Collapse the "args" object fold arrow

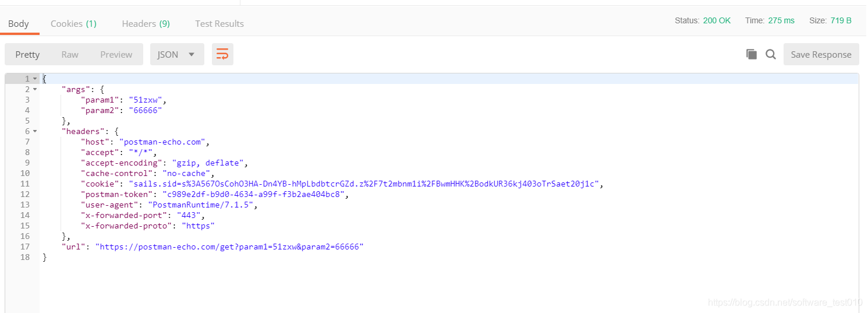(x=35, y=89)
